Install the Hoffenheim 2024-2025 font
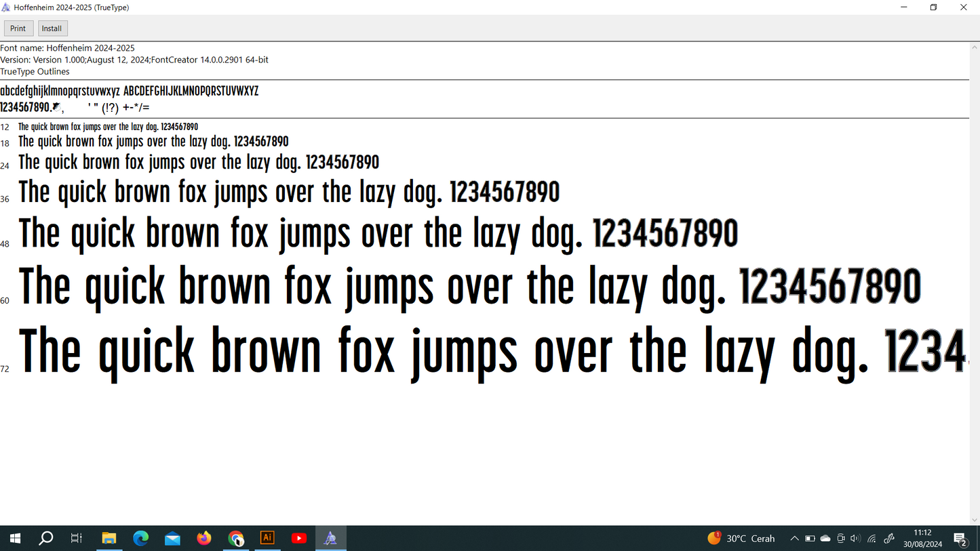980x551 pixels. pyautogui.click(x=52, y=28)
